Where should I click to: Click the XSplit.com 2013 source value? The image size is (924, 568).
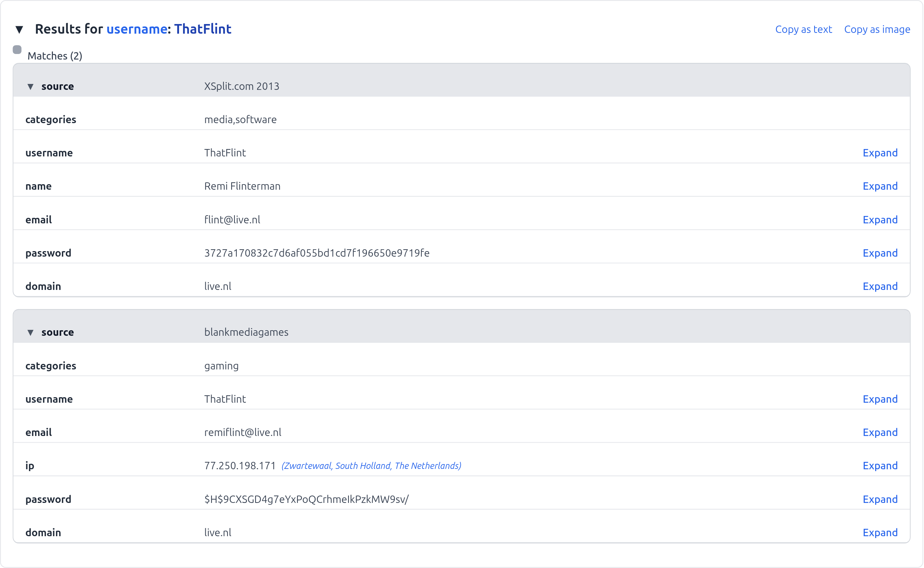(x=242, y=87)
